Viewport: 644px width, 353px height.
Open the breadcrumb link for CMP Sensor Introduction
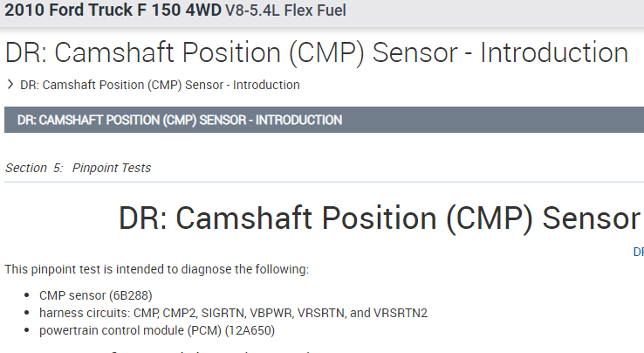click(160, 86)
